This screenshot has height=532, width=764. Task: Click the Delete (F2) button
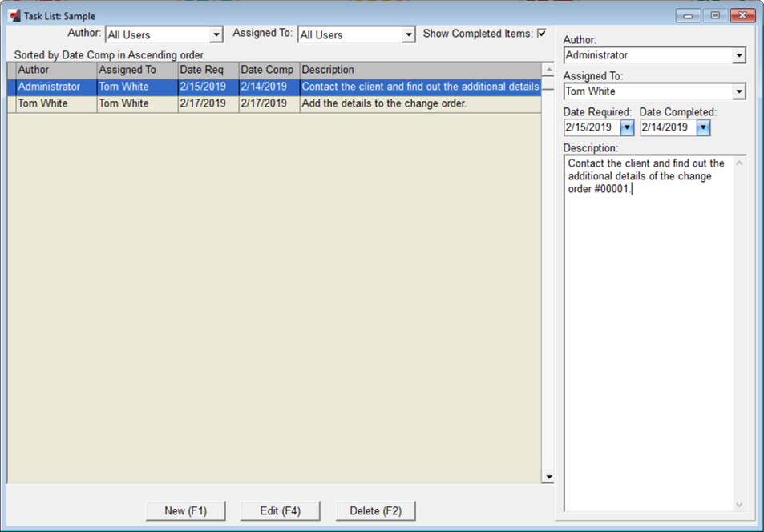pos(374,510)
